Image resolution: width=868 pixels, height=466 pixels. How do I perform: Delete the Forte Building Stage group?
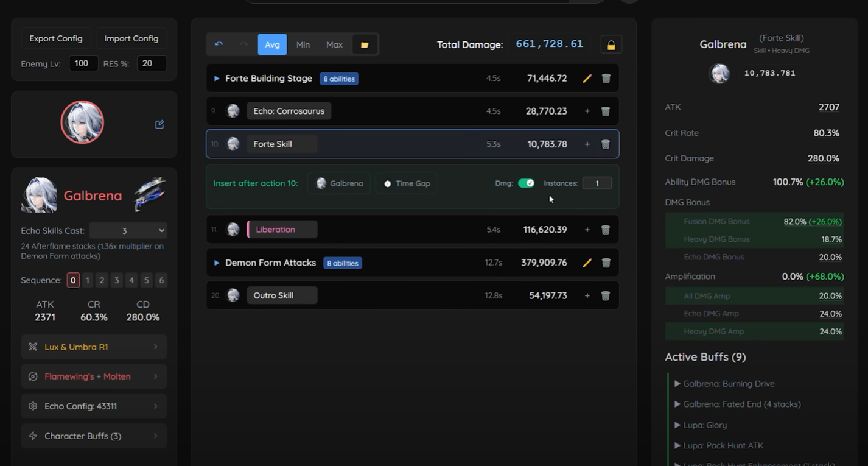606,79
